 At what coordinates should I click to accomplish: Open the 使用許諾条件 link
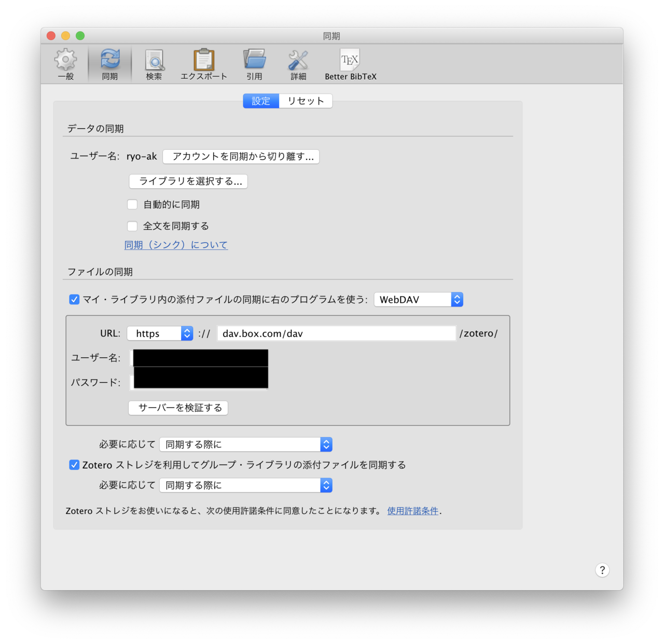(412, 511)
